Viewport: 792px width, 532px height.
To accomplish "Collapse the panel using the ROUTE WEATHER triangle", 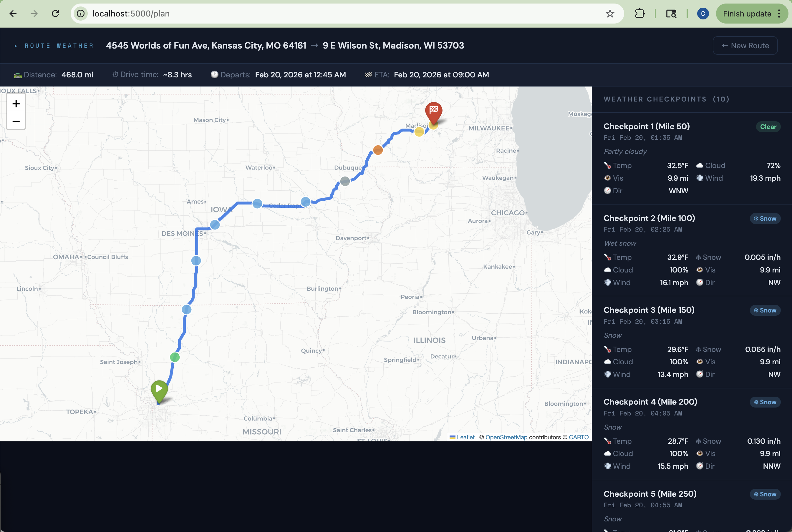I will tap(16, 46).
